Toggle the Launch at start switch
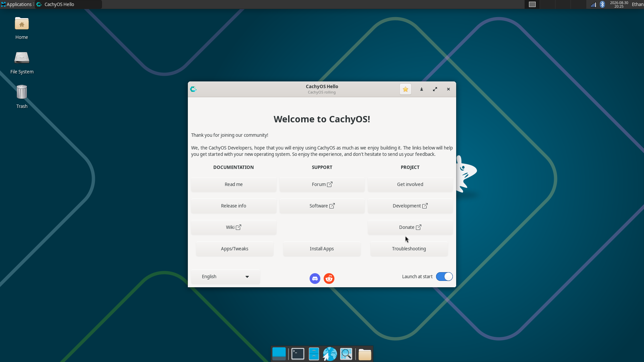This screenshot has width=644, height=362. pos(444,277)
